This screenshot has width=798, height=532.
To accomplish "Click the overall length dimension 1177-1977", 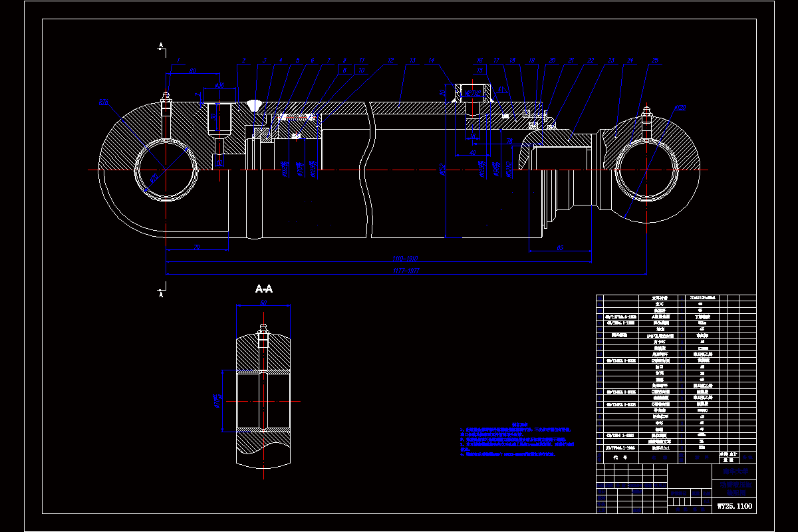I will pos(405,270).
